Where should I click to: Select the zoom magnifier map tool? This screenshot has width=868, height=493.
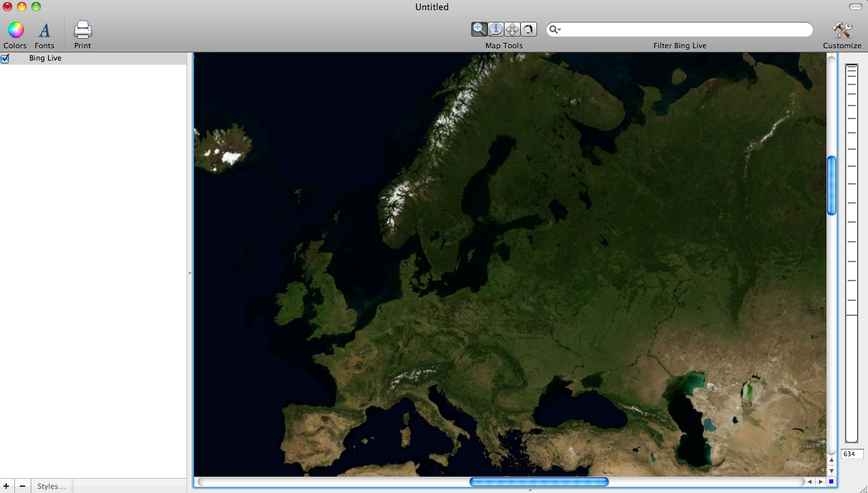[x=479, y=29]
